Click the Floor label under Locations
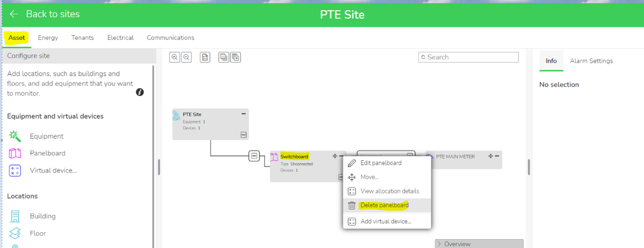 pos(38,233)
